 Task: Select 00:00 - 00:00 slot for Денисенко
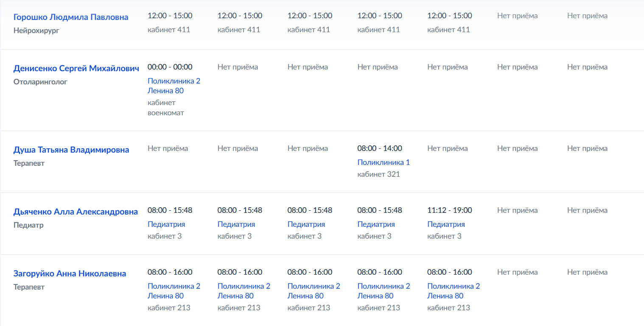pos(170,67)
